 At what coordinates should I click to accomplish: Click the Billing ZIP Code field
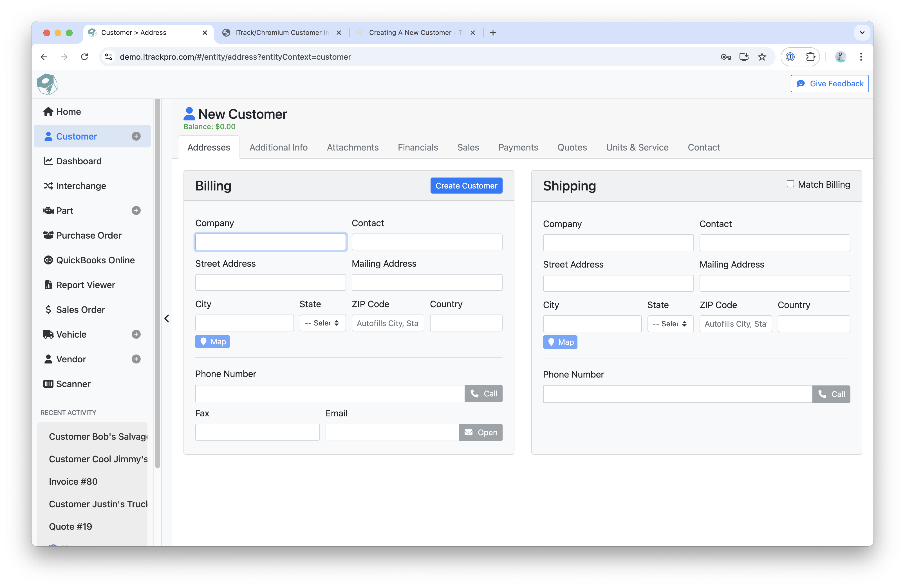point(387,323)
